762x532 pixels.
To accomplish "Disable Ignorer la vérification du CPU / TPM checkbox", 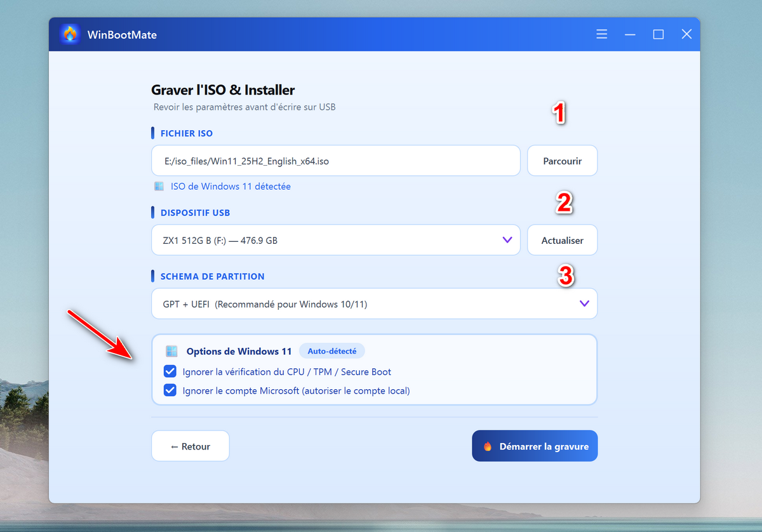I will (x=170, y=371).
